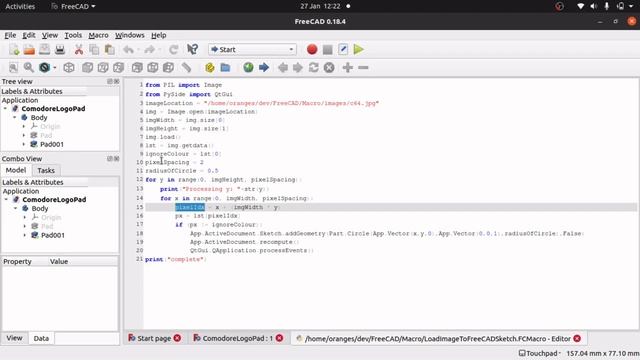Float the Tree view panel

[x=109, y=82]
